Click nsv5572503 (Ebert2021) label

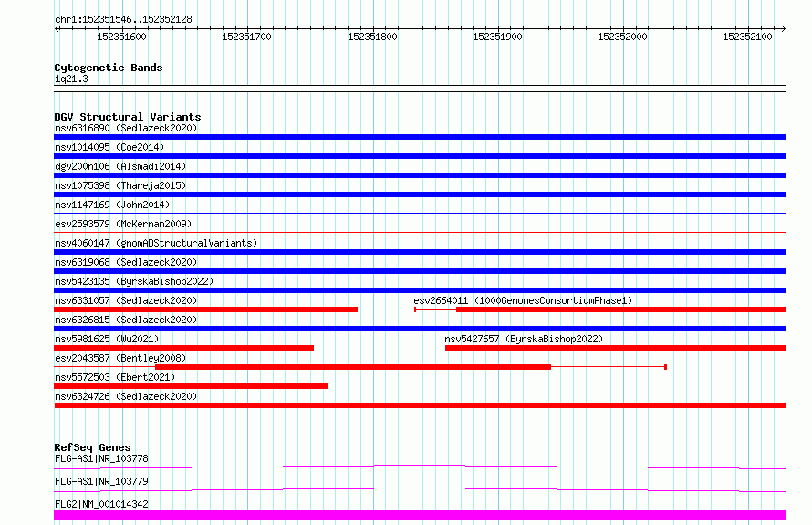click(x=115, y=377)
